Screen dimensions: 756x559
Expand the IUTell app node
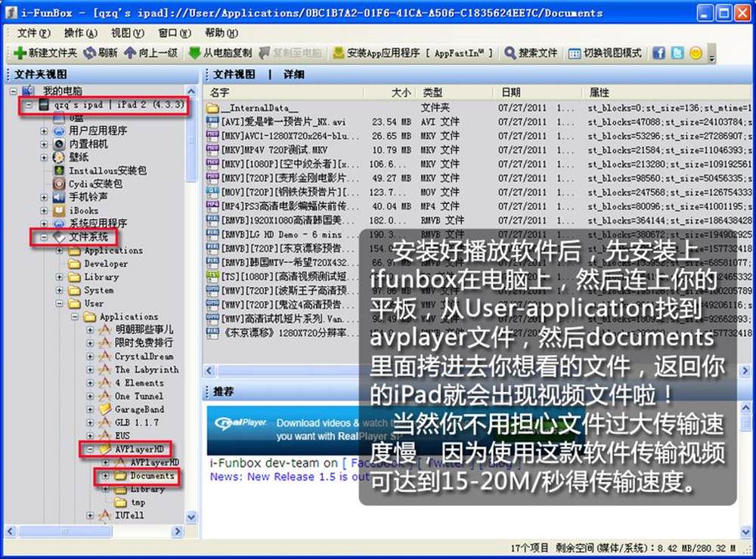tap(90, 515)
